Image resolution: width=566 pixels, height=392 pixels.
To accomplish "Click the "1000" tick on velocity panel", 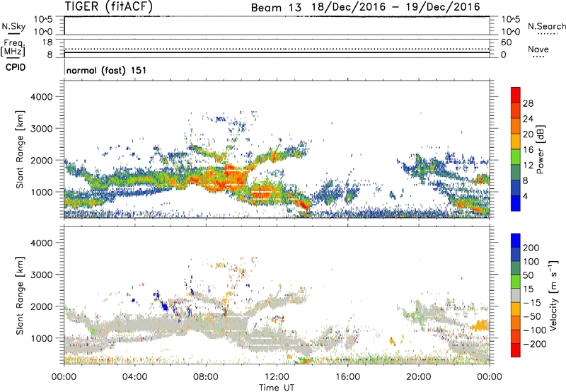I will click(42, 338).
